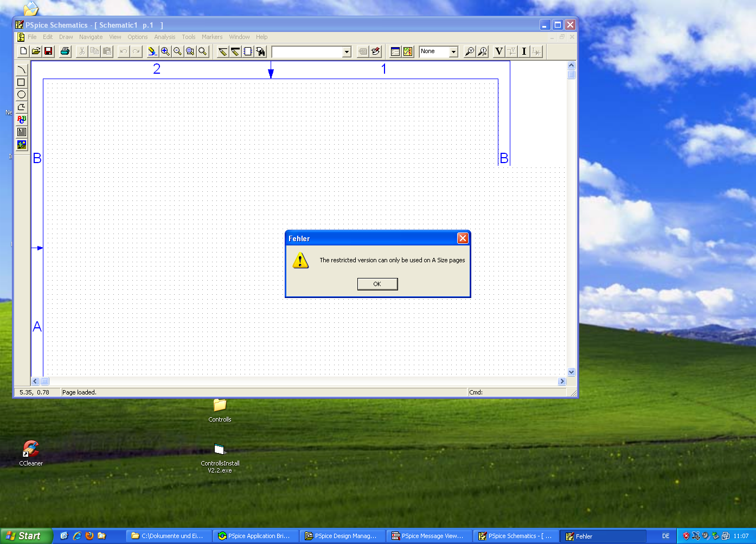Click the Simulate icon
This screenshot has width=756, height=544.
408,51
